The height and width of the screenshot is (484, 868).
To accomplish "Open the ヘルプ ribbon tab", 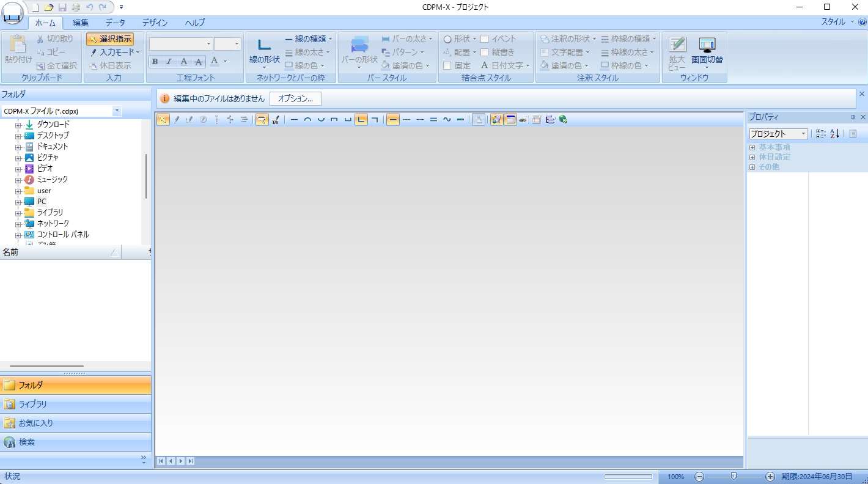I will [x=195, y=23].
